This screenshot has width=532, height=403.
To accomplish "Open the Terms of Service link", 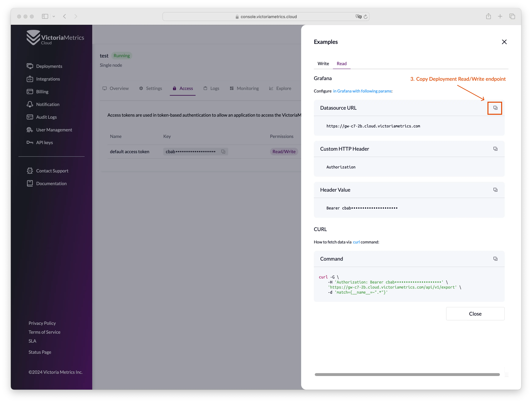I will coord(45,332).
